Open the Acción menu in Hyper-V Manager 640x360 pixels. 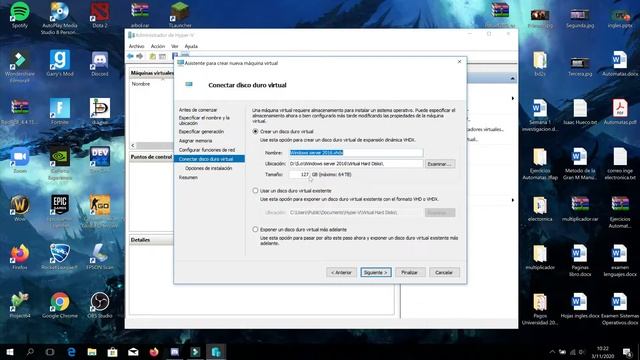pyautogui.click(x=158, y=46)
